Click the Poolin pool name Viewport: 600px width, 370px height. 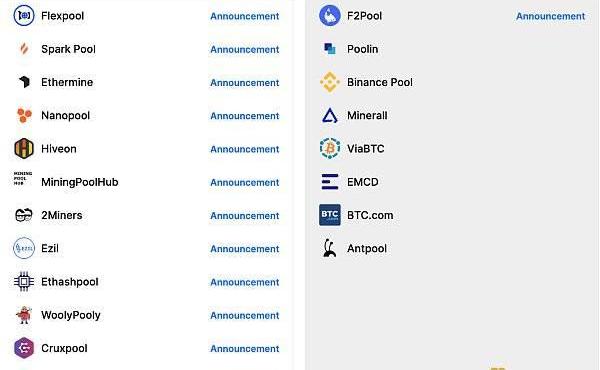pos(362,49)
